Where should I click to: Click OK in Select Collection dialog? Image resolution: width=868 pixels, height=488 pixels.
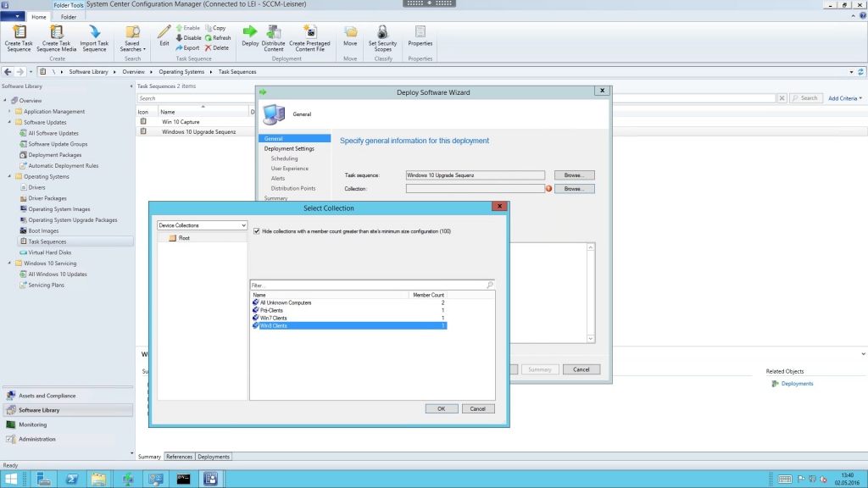(441, 408)
